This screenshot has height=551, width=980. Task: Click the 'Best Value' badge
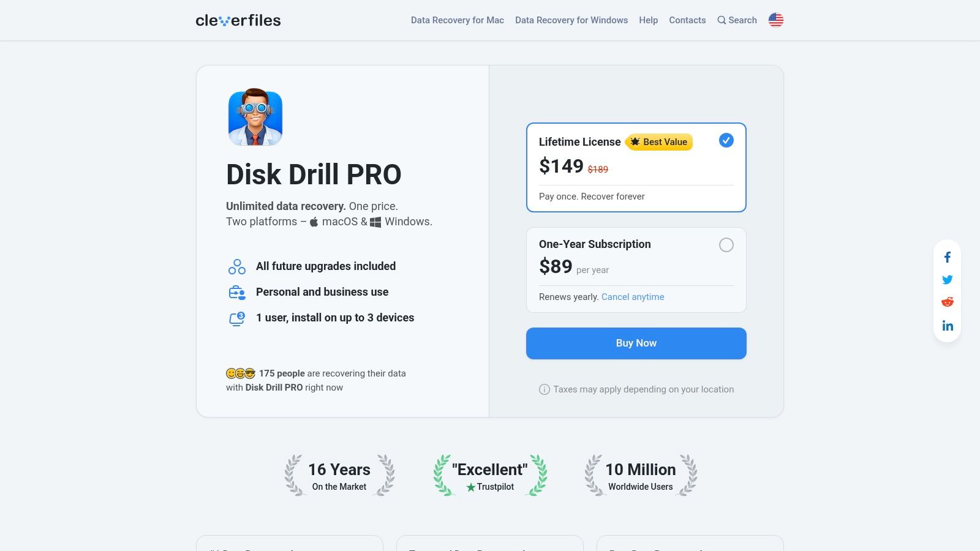coord(659,142)
